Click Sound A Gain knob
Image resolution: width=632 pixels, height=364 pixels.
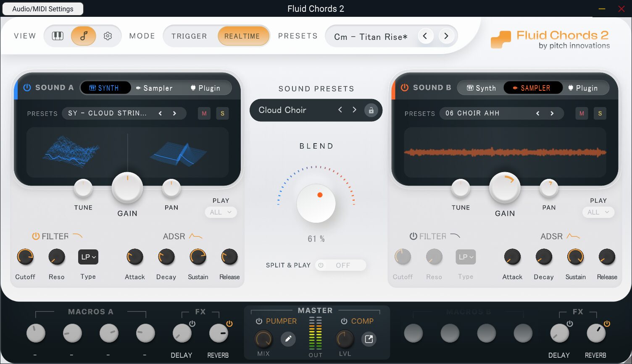tap(127, 188)
